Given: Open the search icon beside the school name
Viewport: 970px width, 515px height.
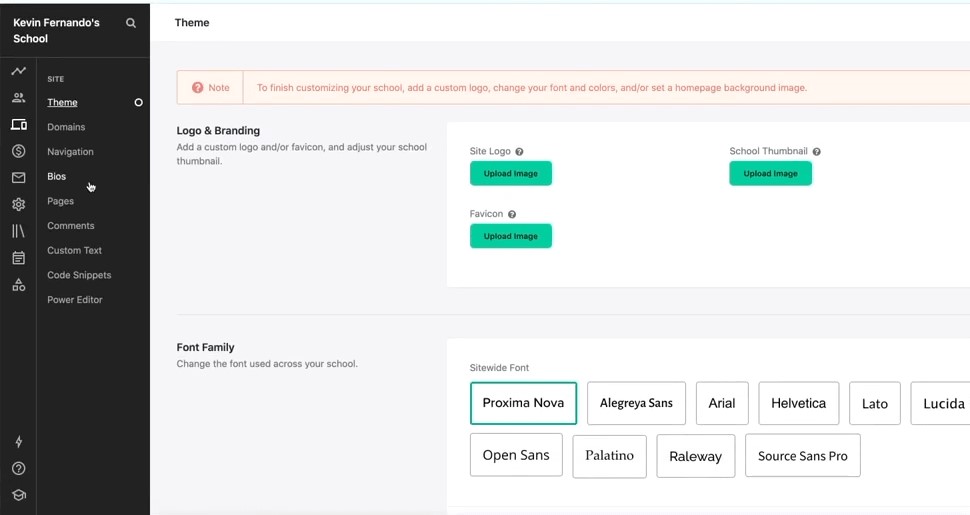Looking at the screenshot, I should coord(131,23).
